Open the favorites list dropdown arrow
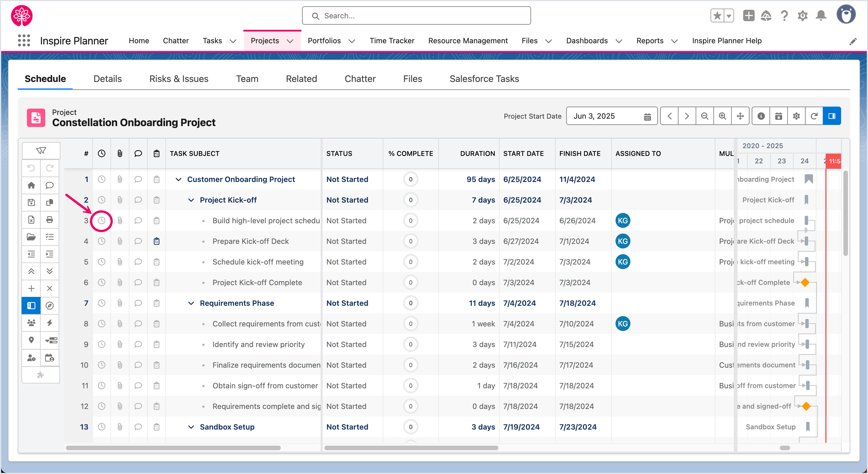The image size is (868, 474). pyautogui.click(x=729, y=15)
